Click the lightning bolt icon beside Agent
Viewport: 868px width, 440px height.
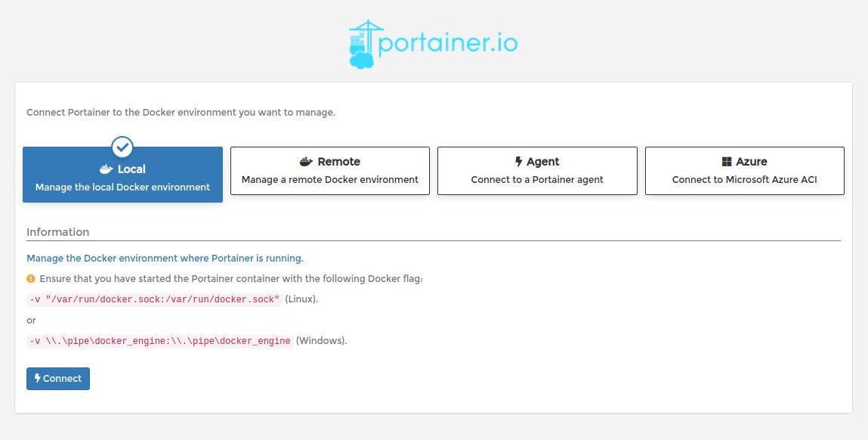point(519,161)
